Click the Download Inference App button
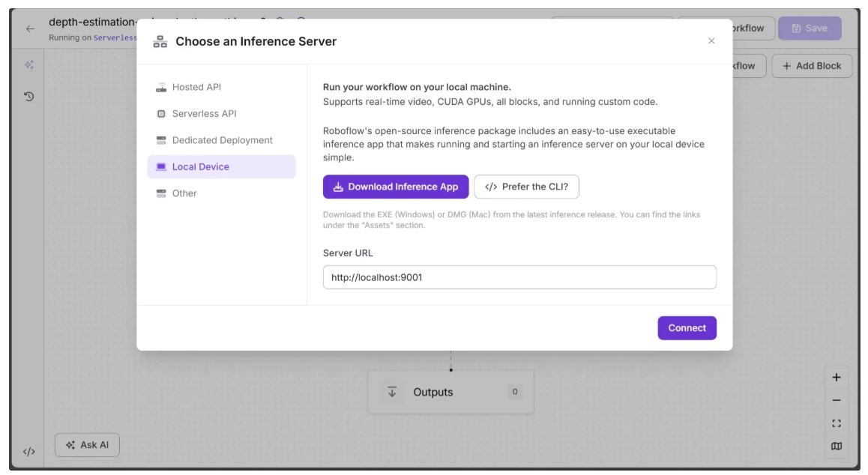868x475 pixels. 396,187
